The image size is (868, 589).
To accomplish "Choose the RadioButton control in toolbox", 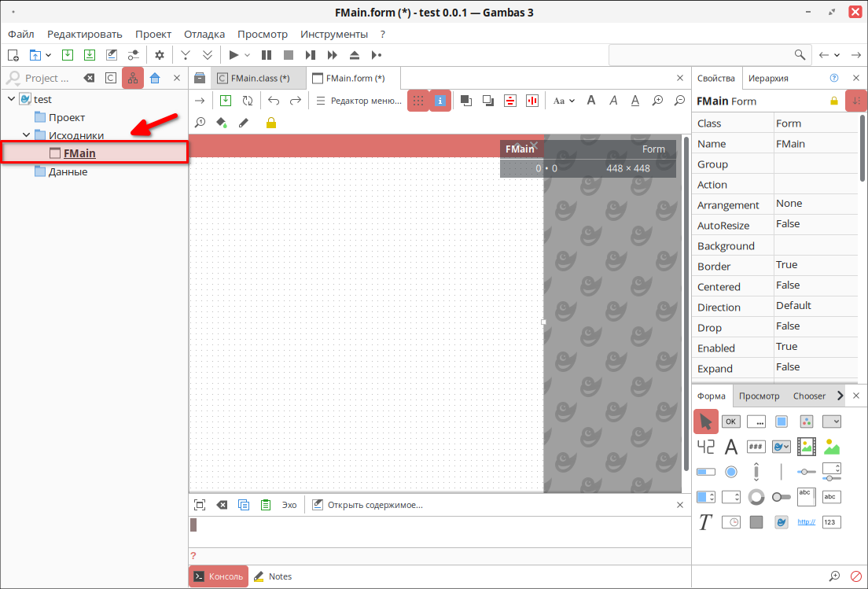I will click(x=730, y=472).
